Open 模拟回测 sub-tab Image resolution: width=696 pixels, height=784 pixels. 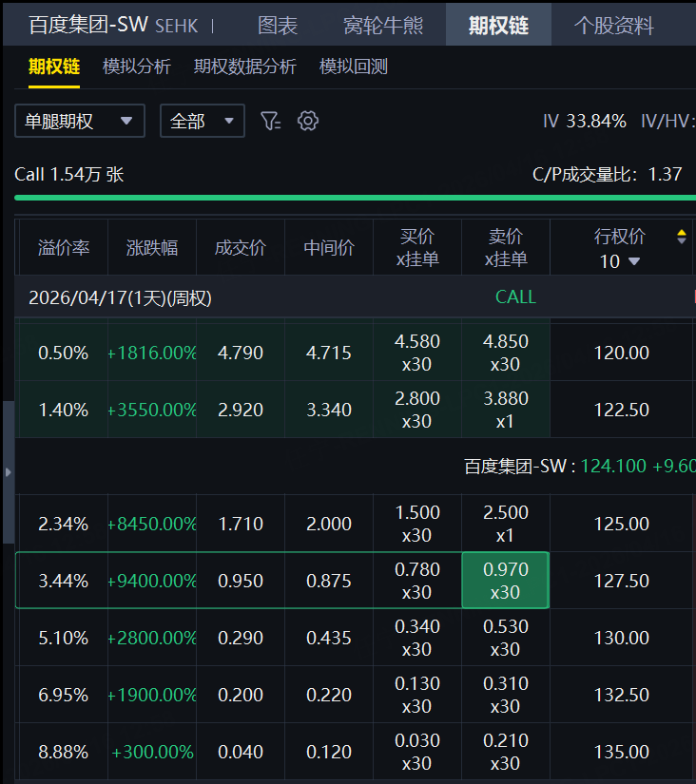coord(354,67)
